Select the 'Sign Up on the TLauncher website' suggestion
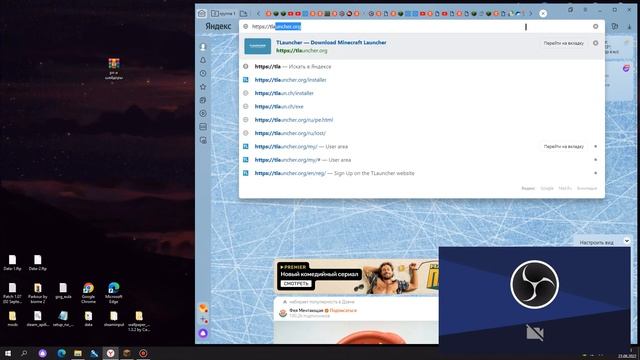Viewport: 640px width, 360px height. (x=422, y=173)
